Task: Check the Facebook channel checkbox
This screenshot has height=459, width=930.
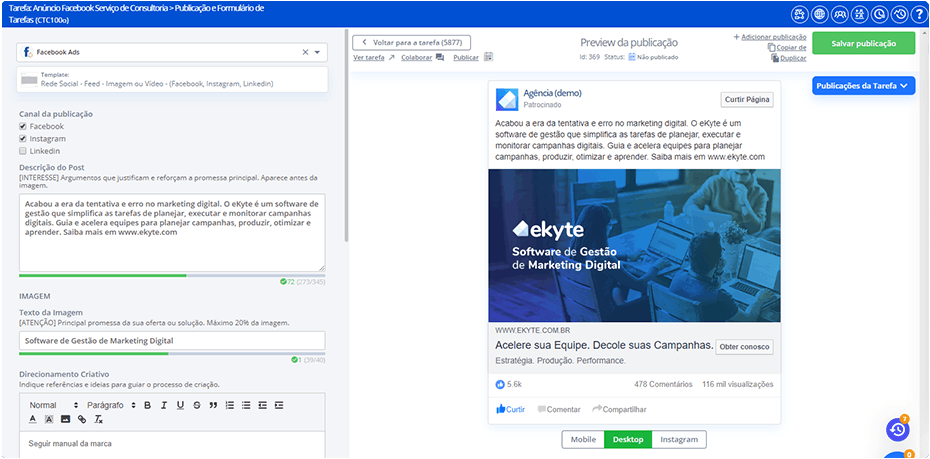Action: click(23, 126)
